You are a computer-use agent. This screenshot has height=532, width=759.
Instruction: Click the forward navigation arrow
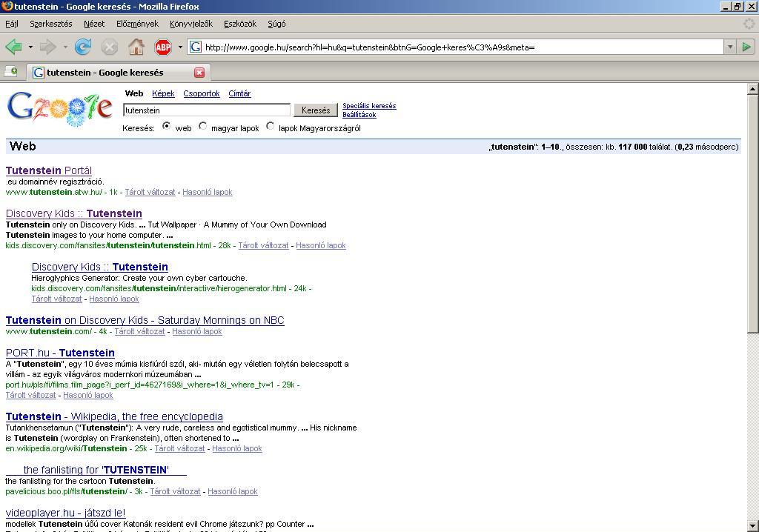[x=48, y=47]
